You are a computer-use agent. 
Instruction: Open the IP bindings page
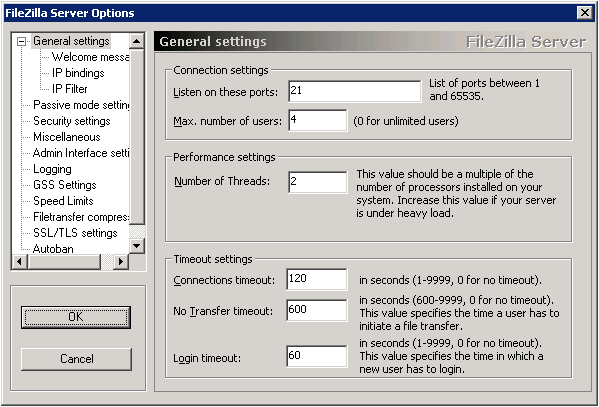[78, 73]
